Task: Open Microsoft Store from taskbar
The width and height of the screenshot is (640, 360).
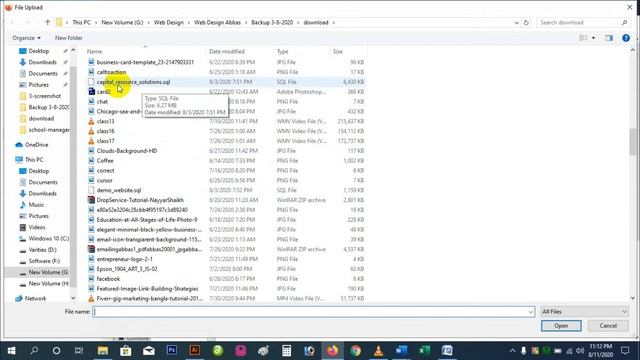Action: 126,351
